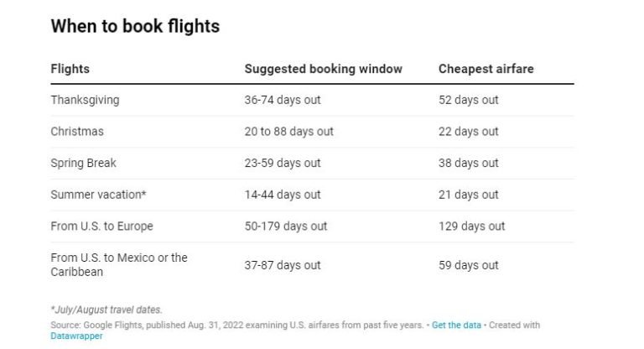This screenshot has width=644, height=349.
Task: Select the Spring Break row label
Action: point(84,163)
